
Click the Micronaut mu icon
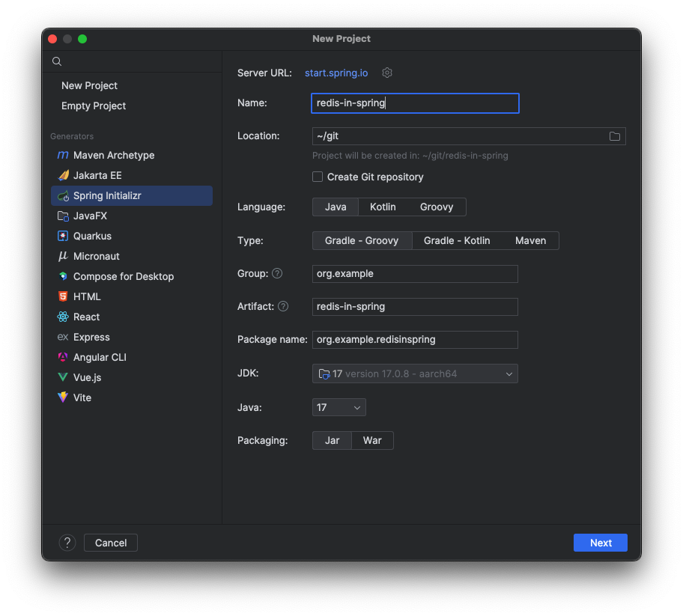(63, 256)
